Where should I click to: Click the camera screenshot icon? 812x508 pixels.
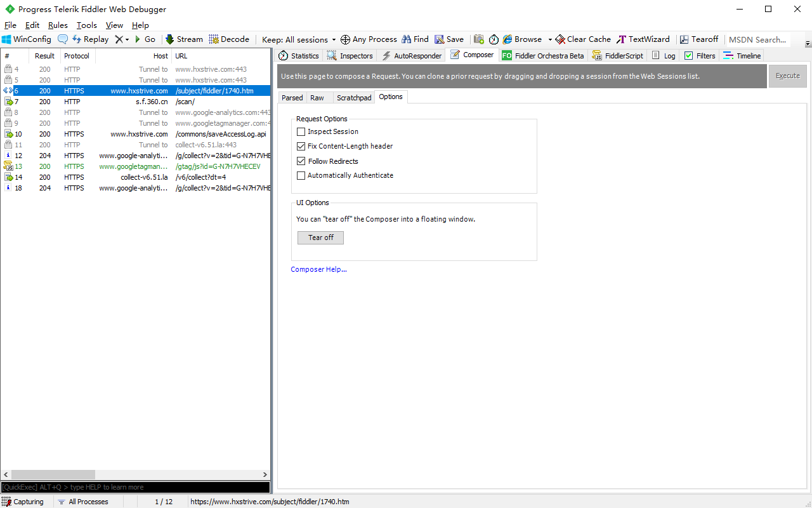[479, 39]
